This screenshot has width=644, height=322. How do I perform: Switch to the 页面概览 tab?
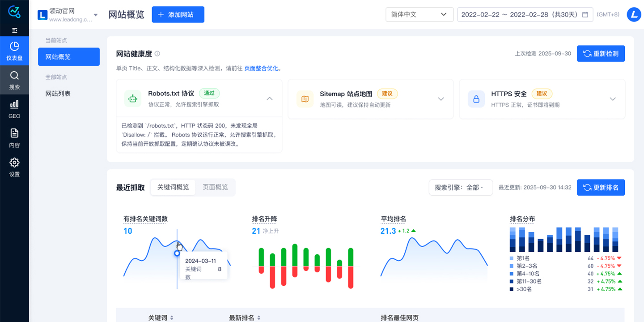[215, 187]
